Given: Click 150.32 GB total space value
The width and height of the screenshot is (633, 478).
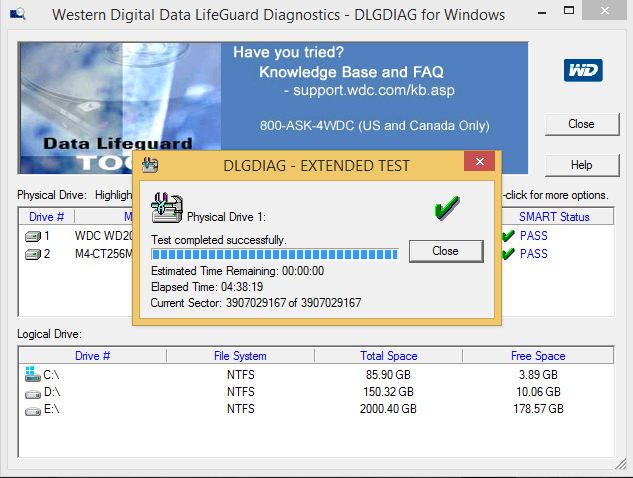Looking at the screenshot, I should [x=388, y=392].
